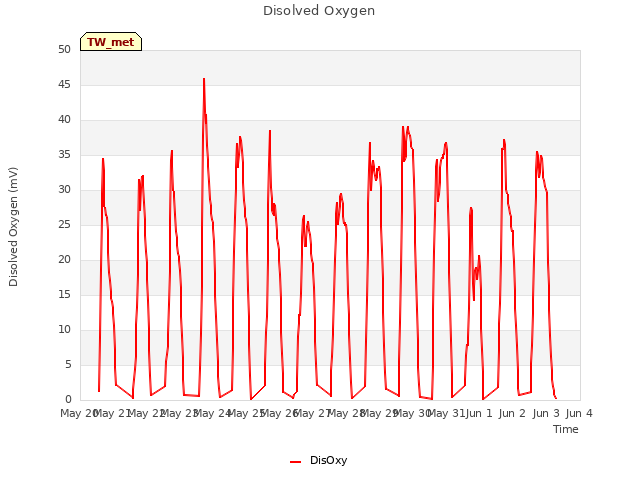Click the TW_met annotation label
Screen dimensions: 640x480
pos(111,42)
